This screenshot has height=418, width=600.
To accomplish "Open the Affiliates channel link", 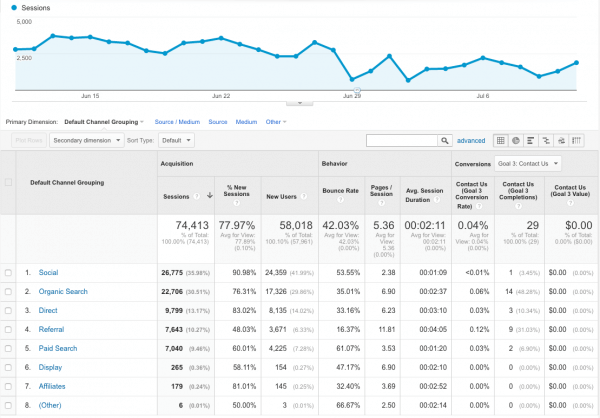I will (52, 386).
